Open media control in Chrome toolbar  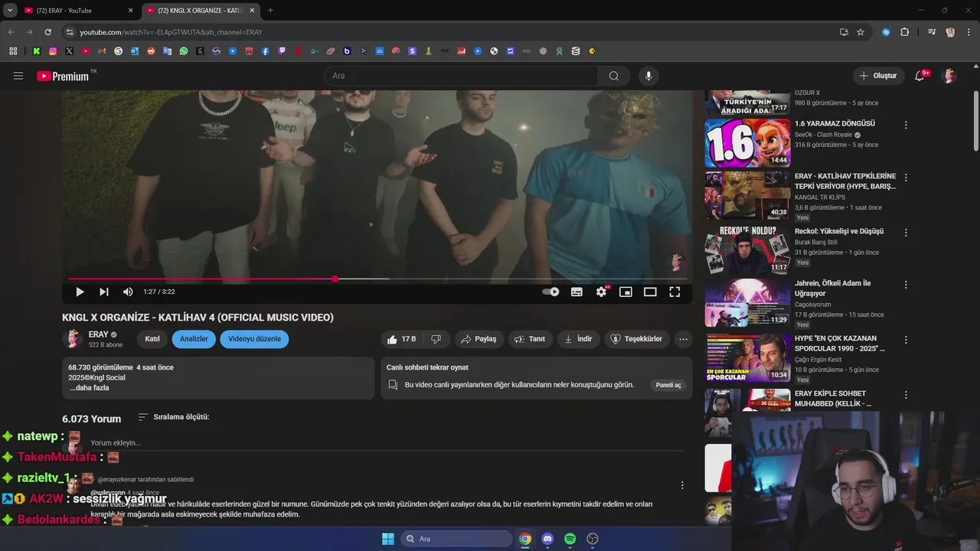(x=932, y=32)
